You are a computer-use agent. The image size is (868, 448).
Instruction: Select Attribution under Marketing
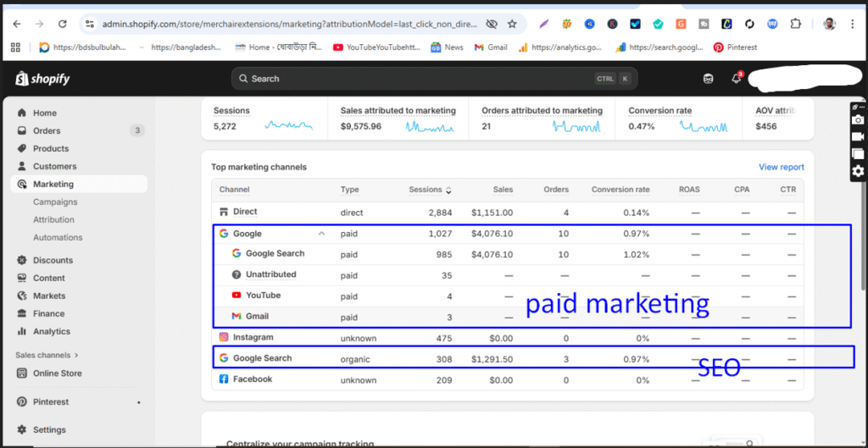(x=53, y=219)
